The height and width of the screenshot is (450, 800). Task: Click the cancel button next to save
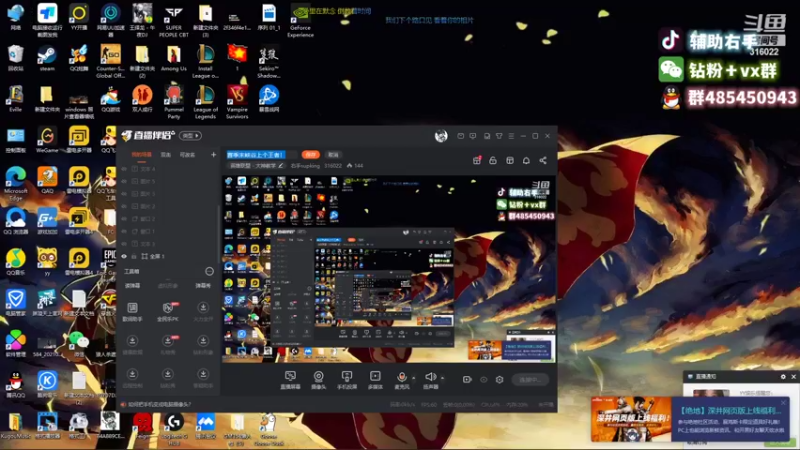coord(333,155)
